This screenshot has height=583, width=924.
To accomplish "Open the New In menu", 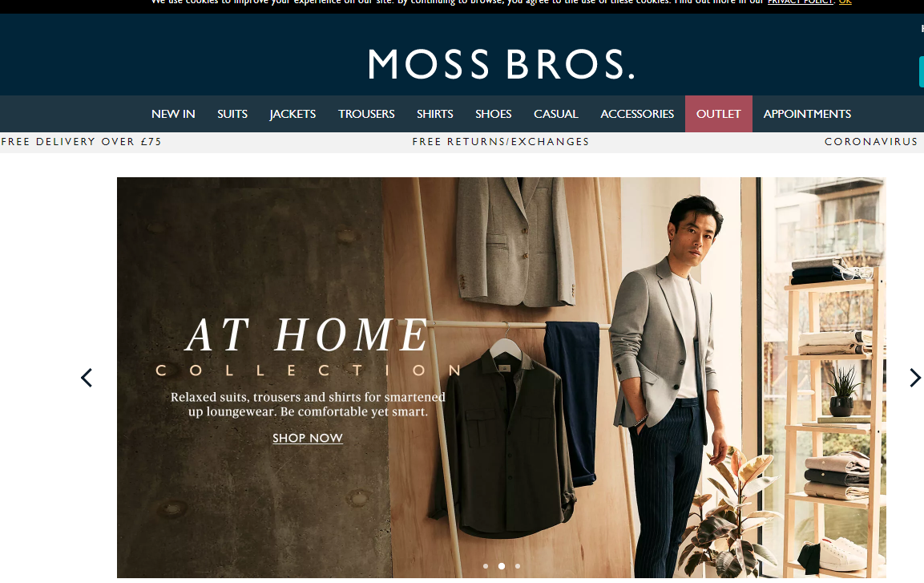I will (x=173, y=114).
